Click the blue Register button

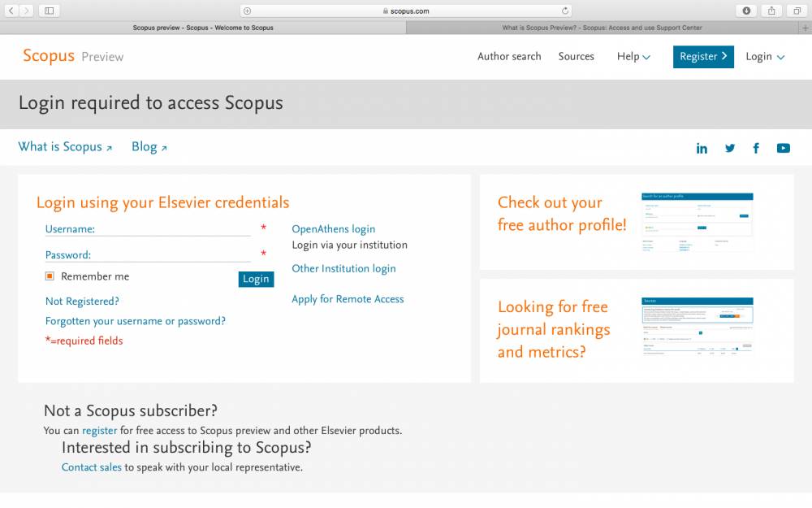(703, 57)
